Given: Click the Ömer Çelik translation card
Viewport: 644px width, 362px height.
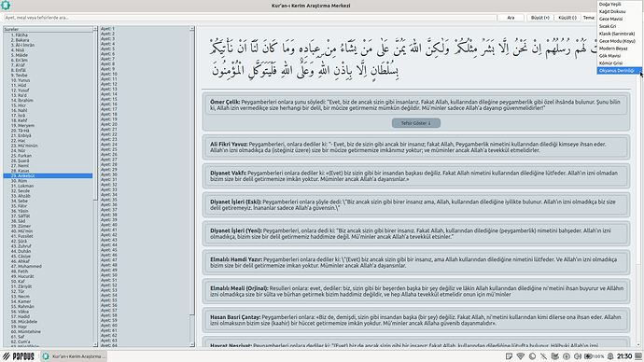Looking at the screenshot, I should [x=416, y=112].
